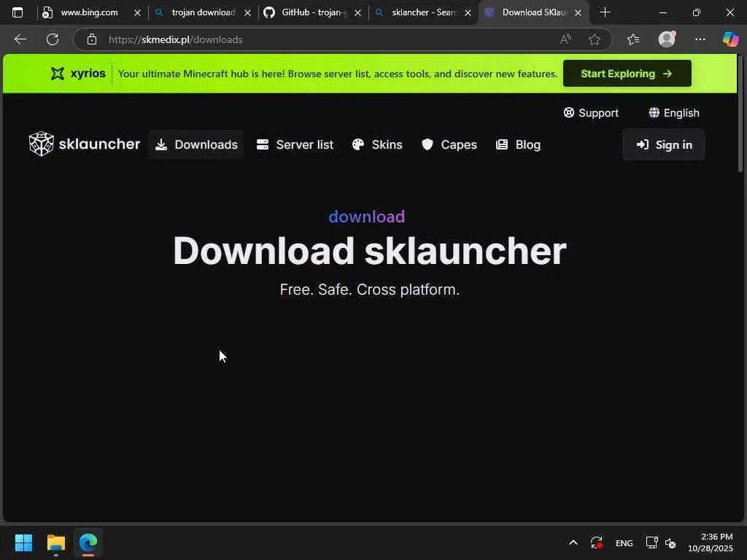Go back with the browser back arrow
Screen dimensions: 747x560
[x=20, y=39]
